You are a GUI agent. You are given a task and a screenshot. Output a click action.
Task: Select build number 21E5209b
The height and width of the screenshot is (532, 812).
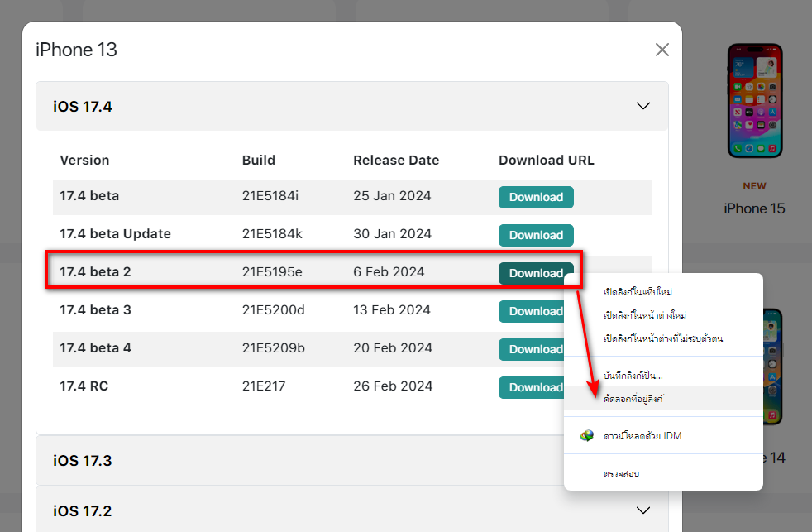[274, 348]
